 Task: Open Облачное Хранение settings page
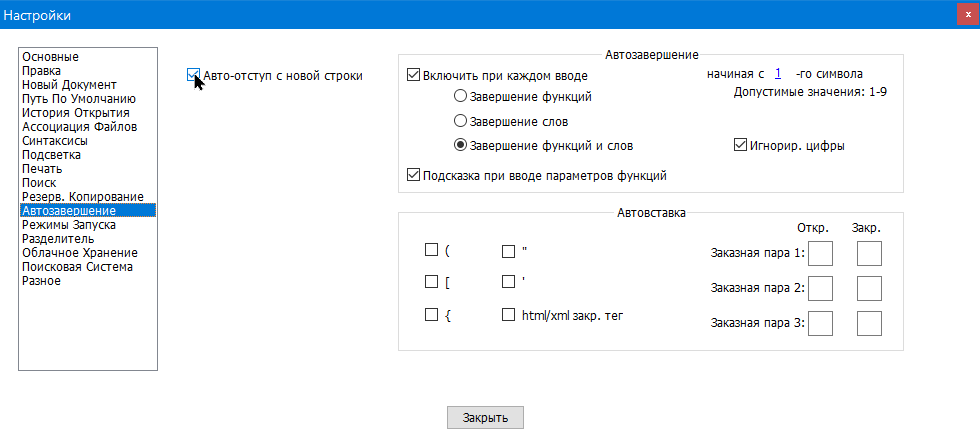coord(80,253)
